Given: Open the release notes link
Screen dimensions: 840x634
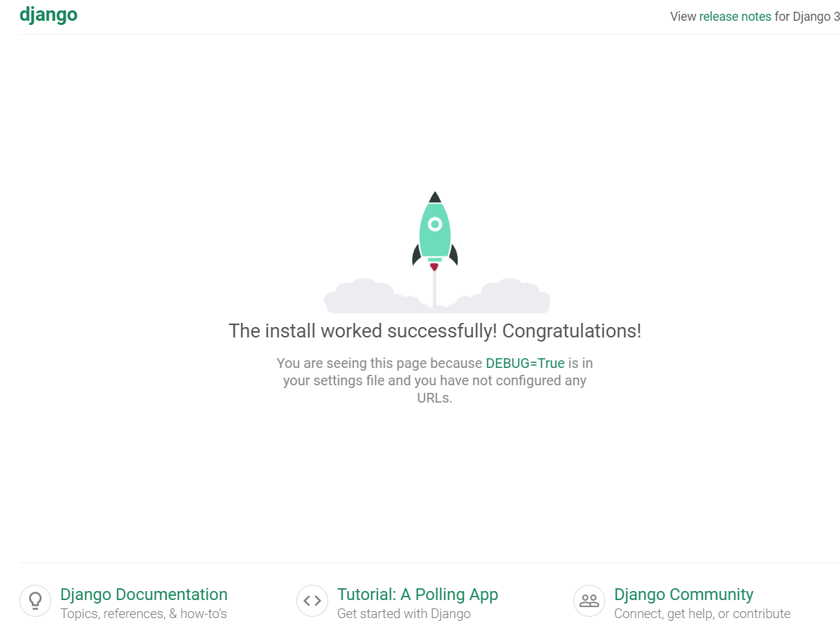Looking at the screenshot, I should (735, 17).
